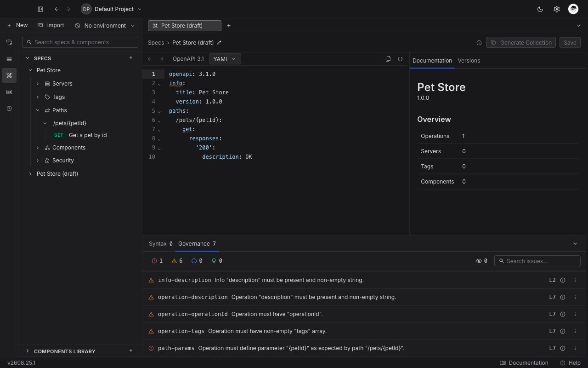Screen dimensions: 588x368
Task: Expand COMPONENTS LIBRARY section
Action: [x=28, y=351]
